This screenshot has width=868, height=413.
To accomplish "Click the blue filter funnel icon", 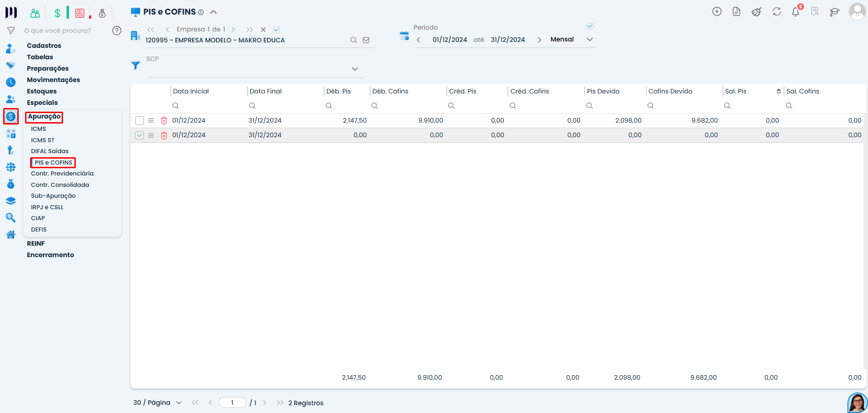I will (136, 66).
